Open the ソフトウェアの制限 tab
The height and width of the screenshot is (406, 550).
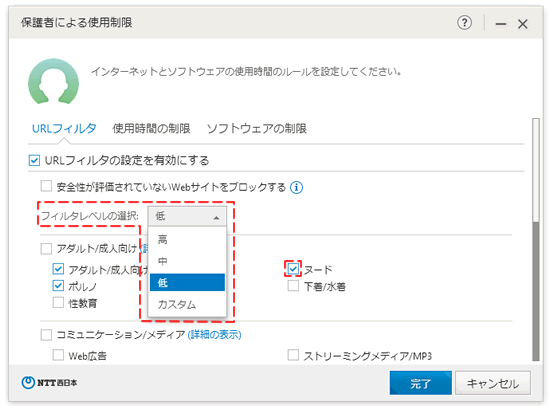[x=256, y=128]
